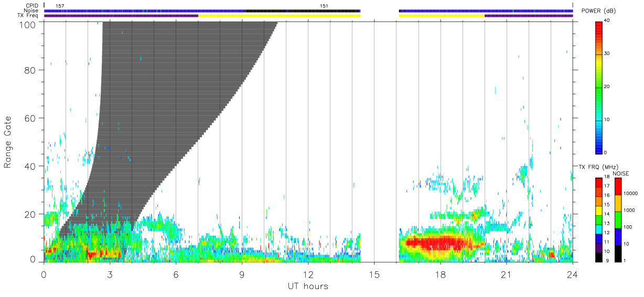Click y-axis tick label '40'
Viewport: 644px width, 297px height.
(31, 166)
